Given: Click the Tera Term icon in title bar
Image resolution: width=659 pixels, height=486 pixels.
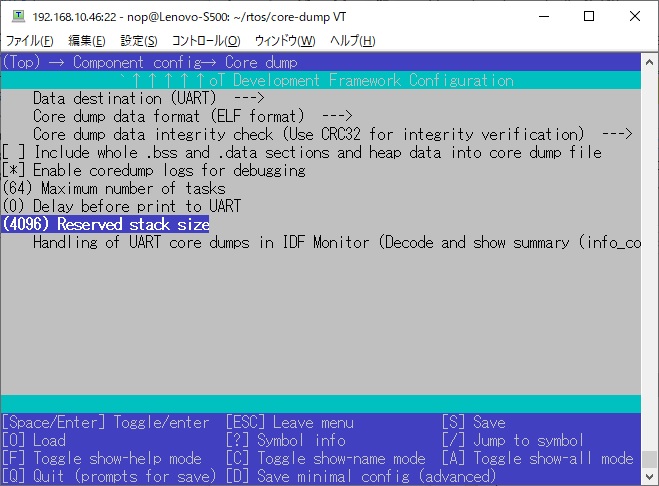Looking at the screenshot, I should point(18,16).
